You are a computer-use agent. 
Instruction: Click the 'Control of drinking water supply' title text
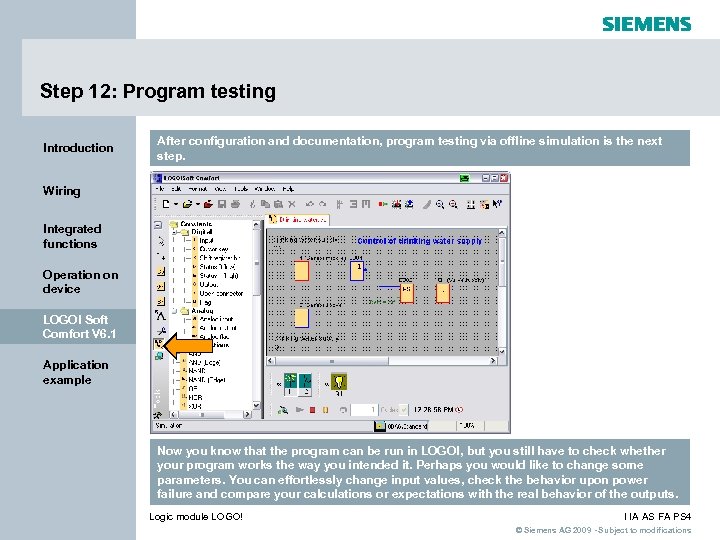(x=419, y=241)
